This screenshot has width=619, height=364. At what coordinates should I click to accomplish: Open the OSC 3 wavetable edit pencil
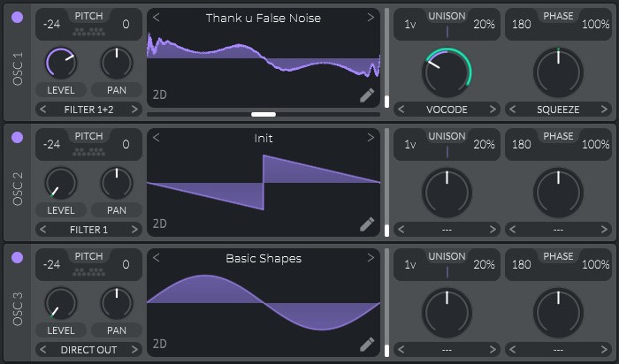(367, 344)
